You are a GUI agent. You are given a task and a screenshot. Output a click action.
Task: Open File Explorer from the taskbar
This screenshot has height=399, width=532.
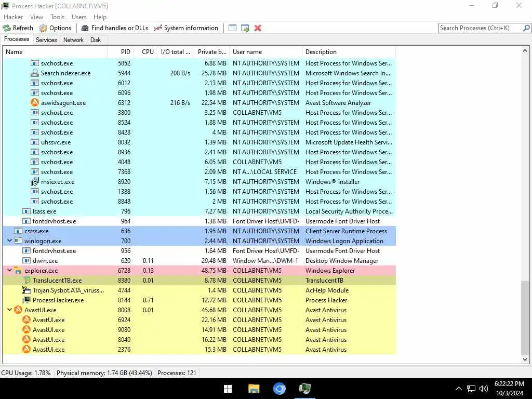[254, 389]
